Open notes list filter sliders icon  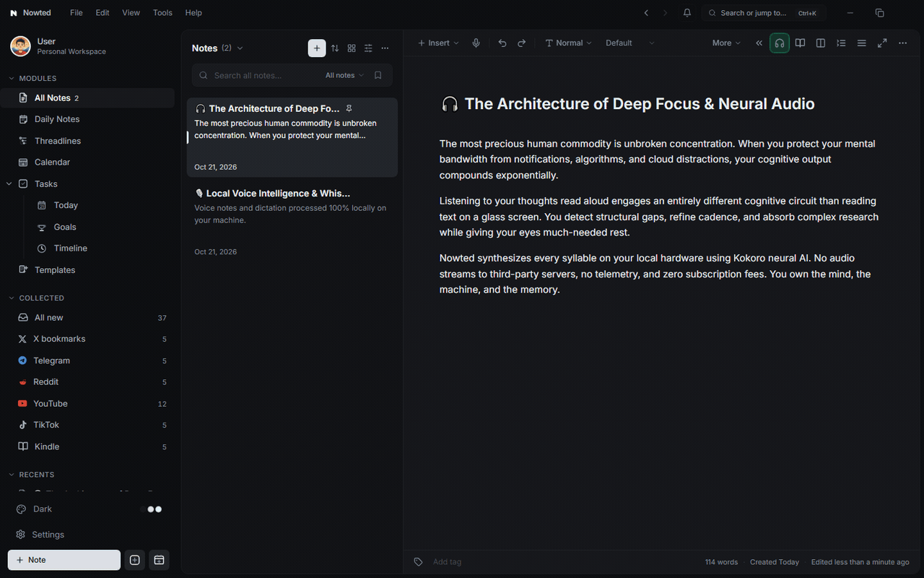point(368,48)
